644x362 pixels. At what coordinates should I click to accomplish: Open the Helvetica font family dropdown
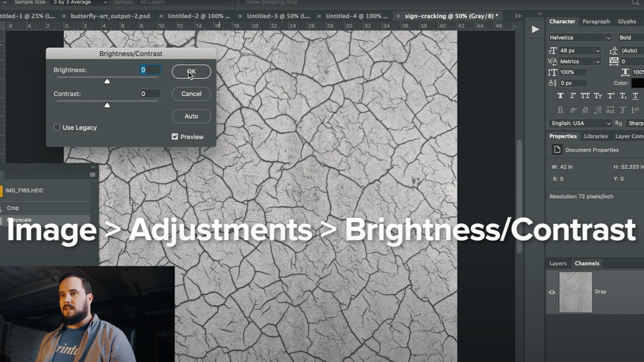tap(580, 38)
